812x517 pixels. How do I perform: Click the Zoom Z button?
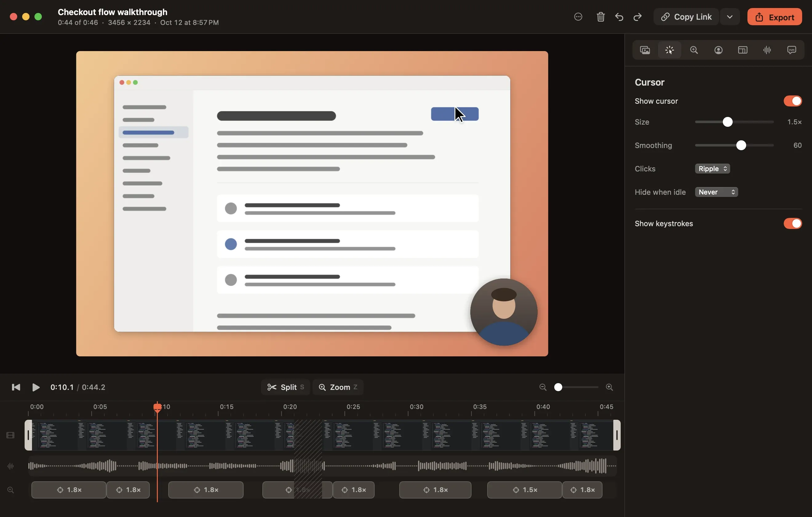click(x=338, y=387)
